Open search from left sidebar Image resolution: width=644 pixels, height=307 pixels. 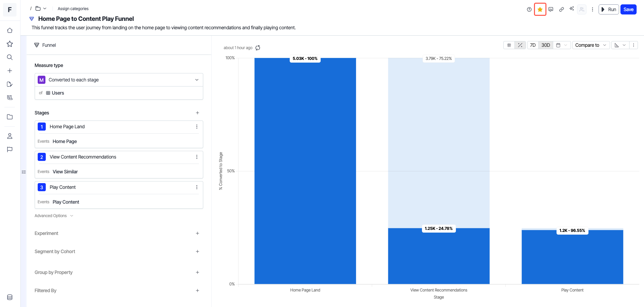coord(10,57)
